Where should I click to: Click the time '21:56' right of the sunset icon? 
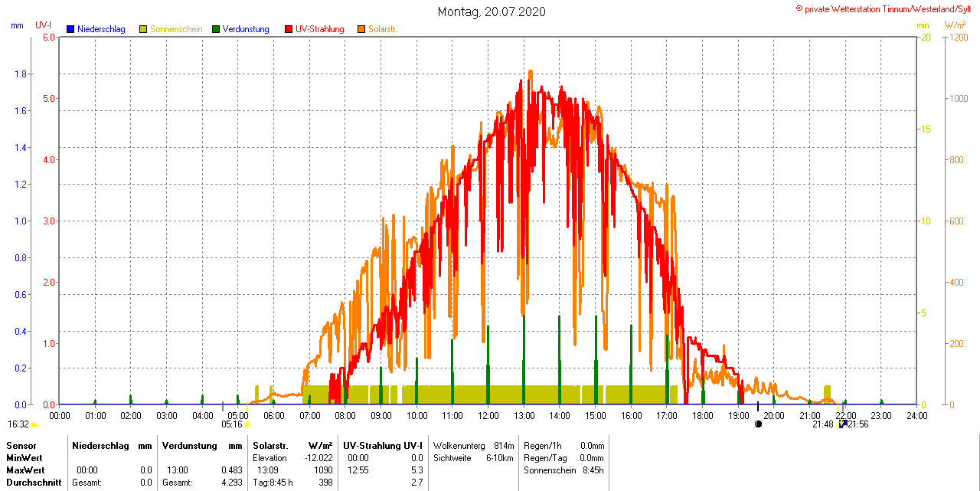pyautogui.click(x=858, y=424)
